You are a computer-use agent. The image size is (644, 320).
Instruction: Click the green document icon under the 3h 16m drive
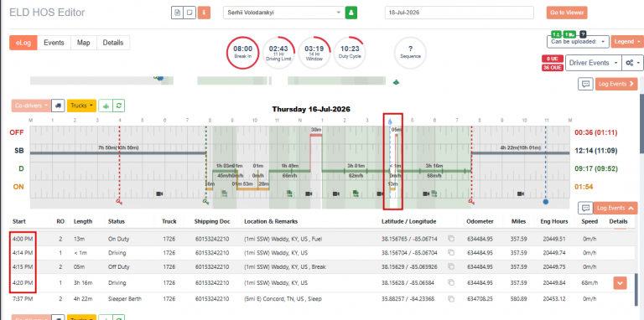[434, 194]
